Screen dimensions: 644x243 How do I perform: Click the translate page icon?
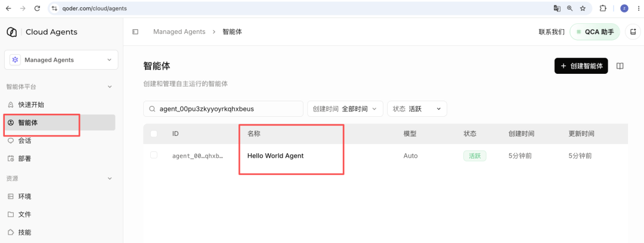(x=556, y=8)
